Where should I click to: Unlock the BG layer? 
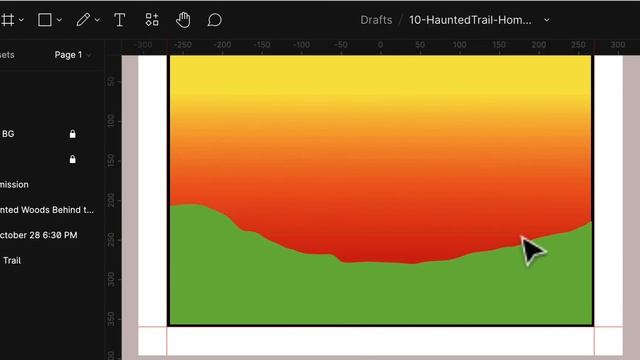coord(73,134)
